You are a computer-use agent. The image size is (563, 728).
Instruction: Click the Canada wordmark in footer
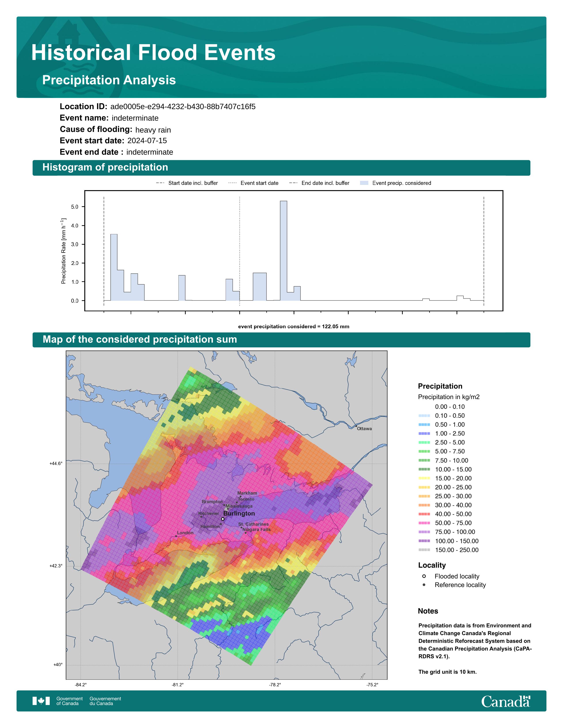click(506, 701)
